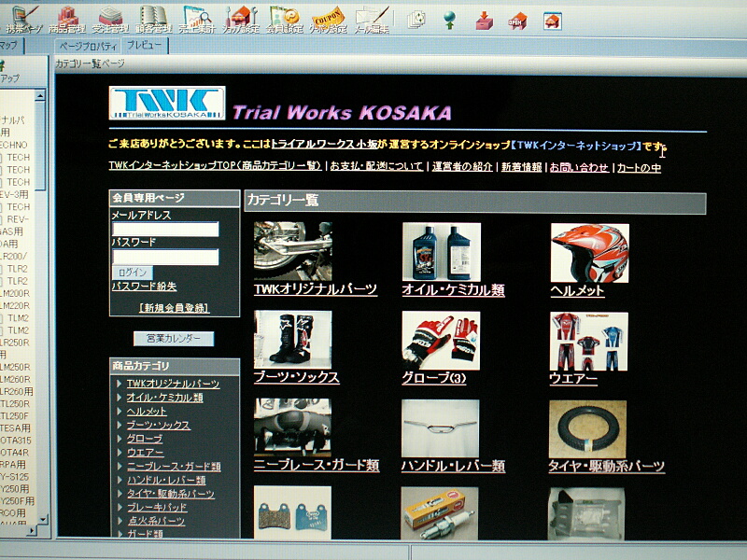Open ニーブレース・ガード類 link under the image
Viewport: 747px width, 560px height.
[x=317, y=465]
